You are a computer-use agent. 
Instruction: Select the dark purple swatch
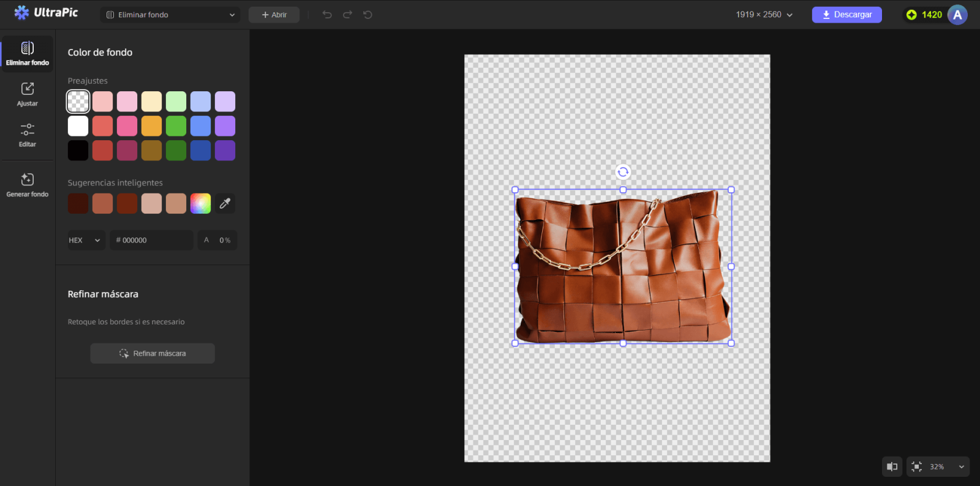(x=225, y=151)
